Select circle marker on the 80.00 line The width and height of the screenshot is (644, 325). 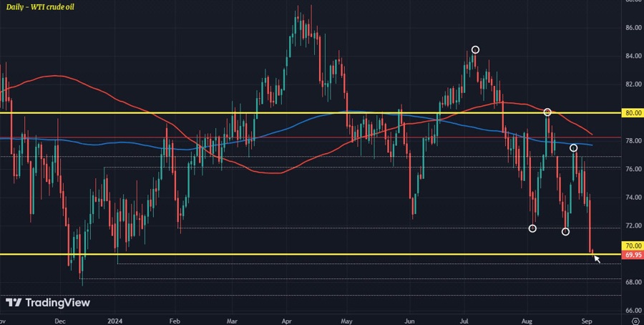click(x=547, y=112)
